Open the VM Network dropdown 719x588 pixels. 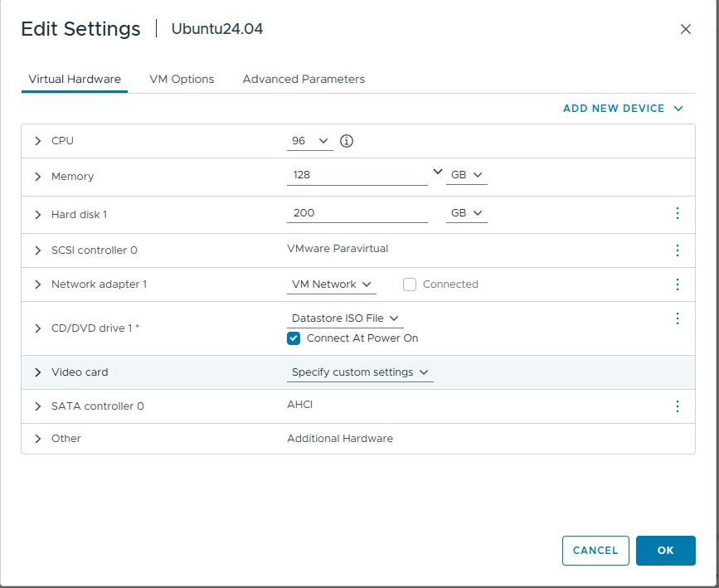332,284
